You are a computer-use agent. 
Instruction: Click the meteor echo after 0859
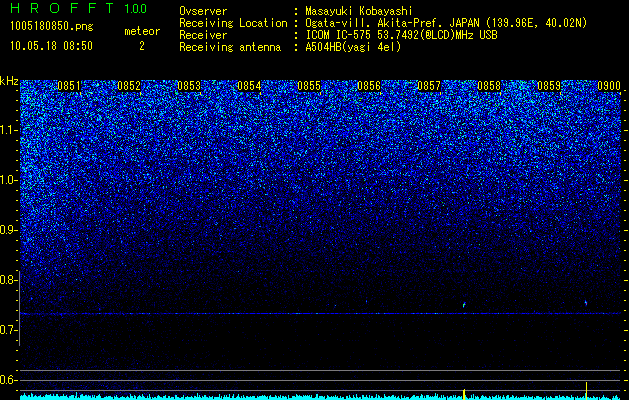click(x=586, y=303)
